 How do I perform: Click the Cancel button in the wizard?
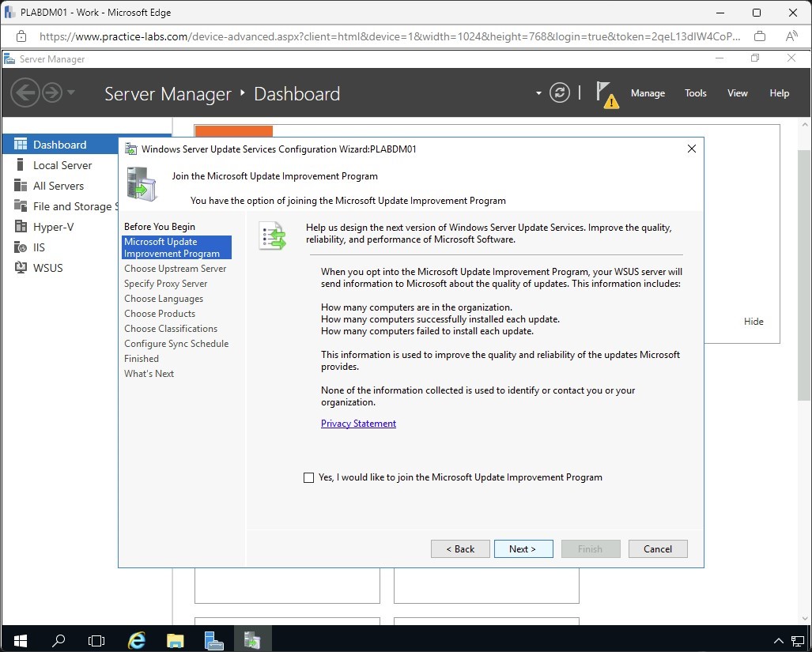[x=657, y=549]
